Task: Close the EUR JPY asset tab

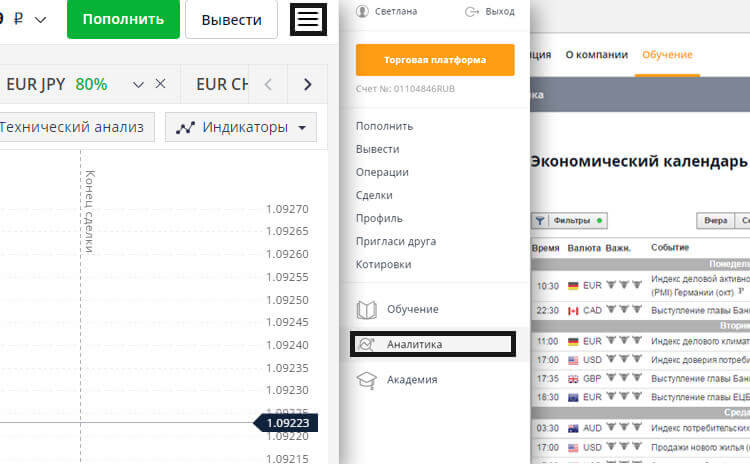Action: tap(160, 84)
